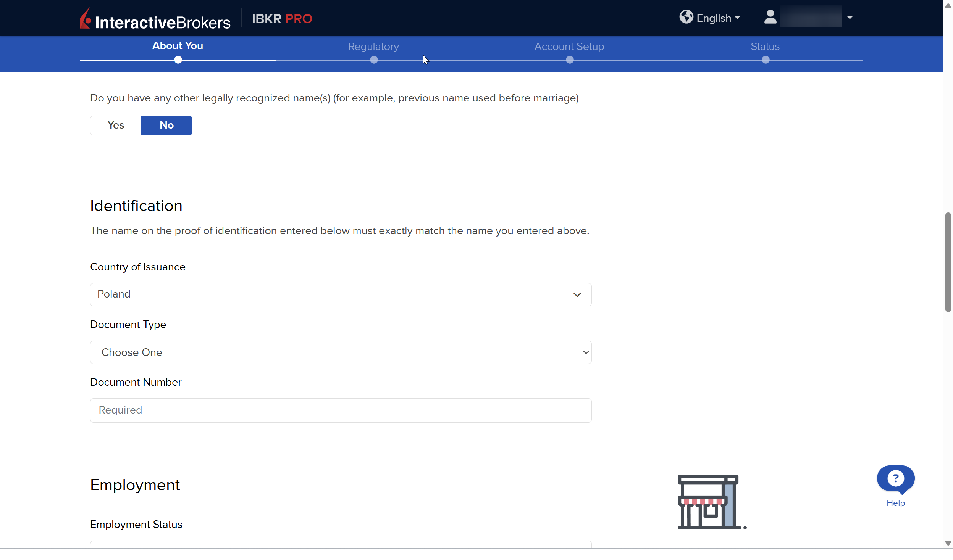The height and width of the screenshot is (560, 953).
Task: Click the globe language icon
Action: click(x=686, y=17)
